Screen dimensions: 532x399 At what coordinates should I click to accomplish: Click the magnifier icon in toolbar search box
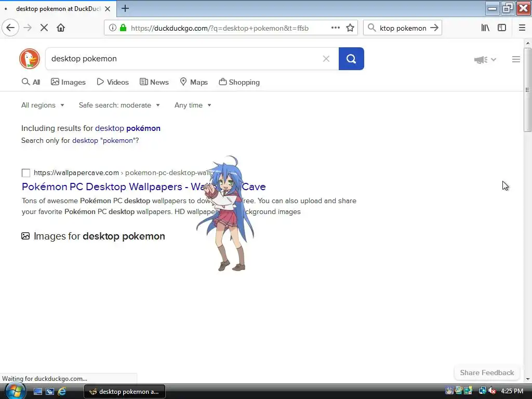(372, 28)
